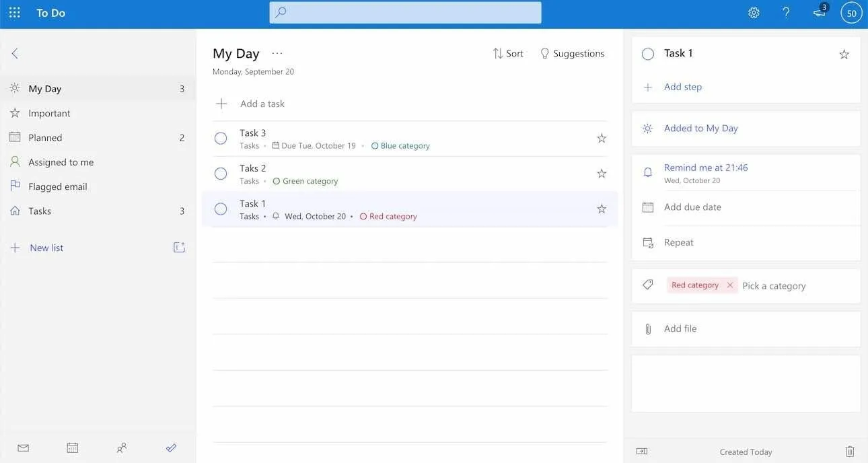Screen dimensions: 868x463
Task: Click the Blue category label on Task 3
Action: coord(400,145)
